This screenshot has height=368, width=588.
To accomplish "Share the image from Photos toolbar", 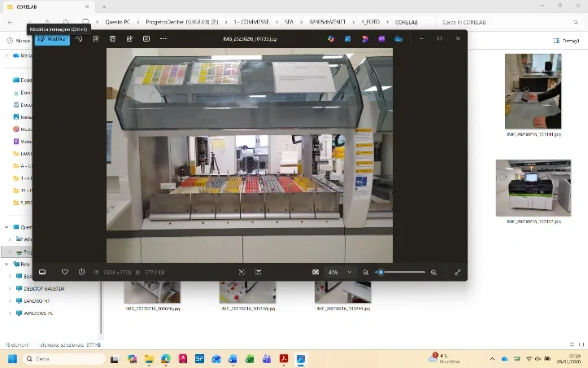I will [x=129, y=39].
